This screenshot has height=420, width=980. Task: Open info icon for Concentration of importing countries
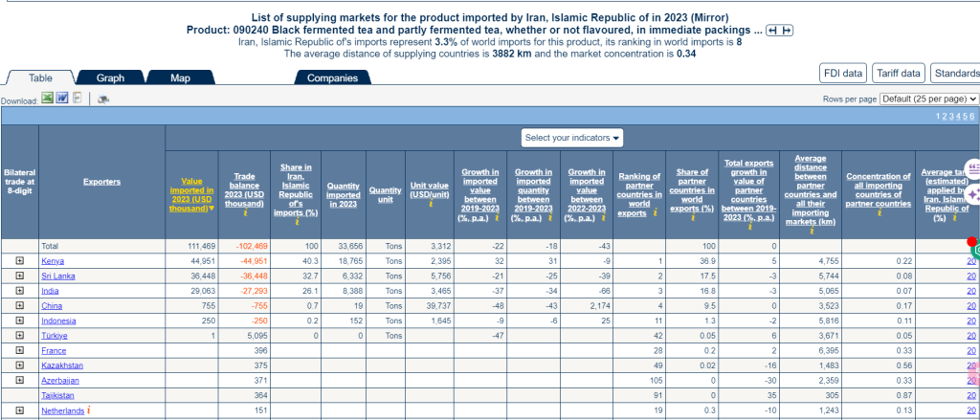(879, 213)
